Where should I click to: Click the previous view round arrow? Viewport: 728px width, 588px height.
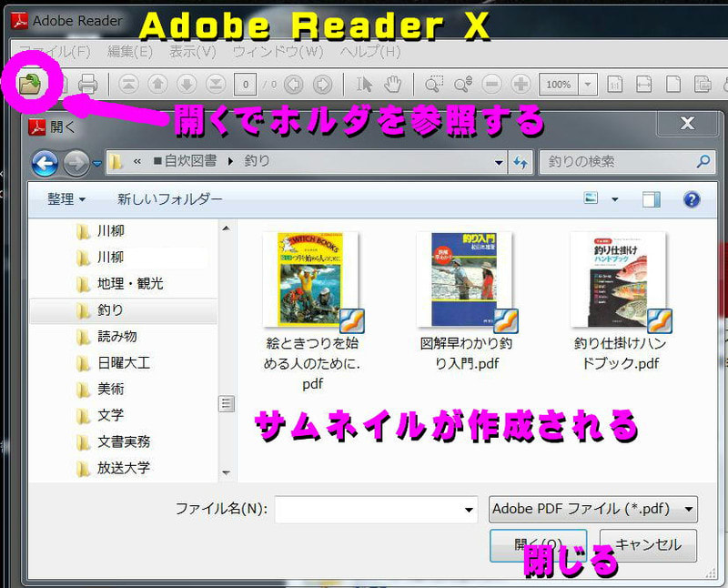[x=293, y=85]
